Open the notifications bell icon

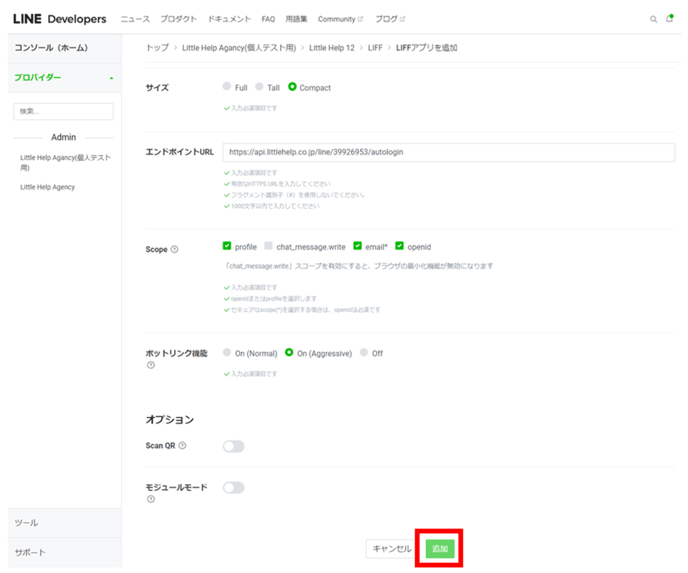pyautogui.click(x=669, y=19)
